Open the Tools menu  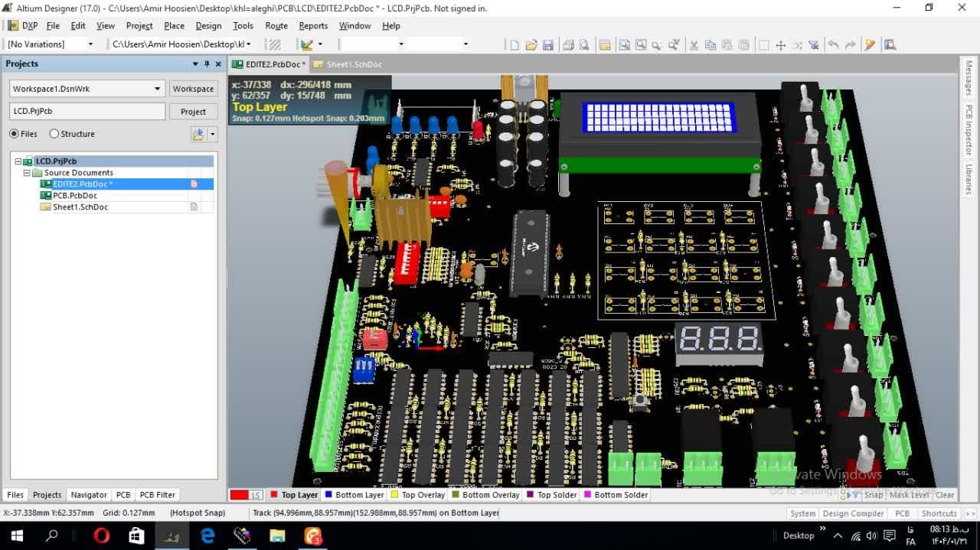click(243, 25)
